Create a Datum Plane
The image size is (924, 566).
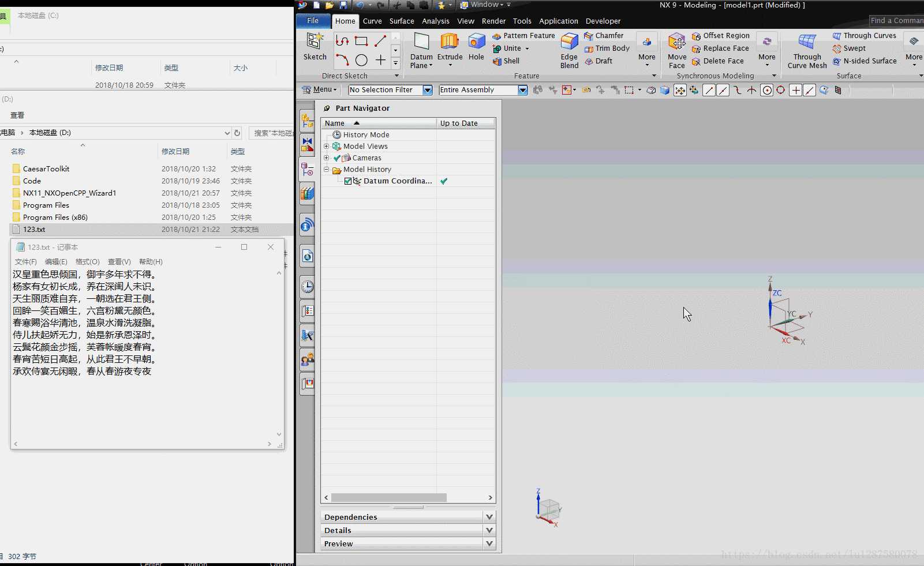421,51
